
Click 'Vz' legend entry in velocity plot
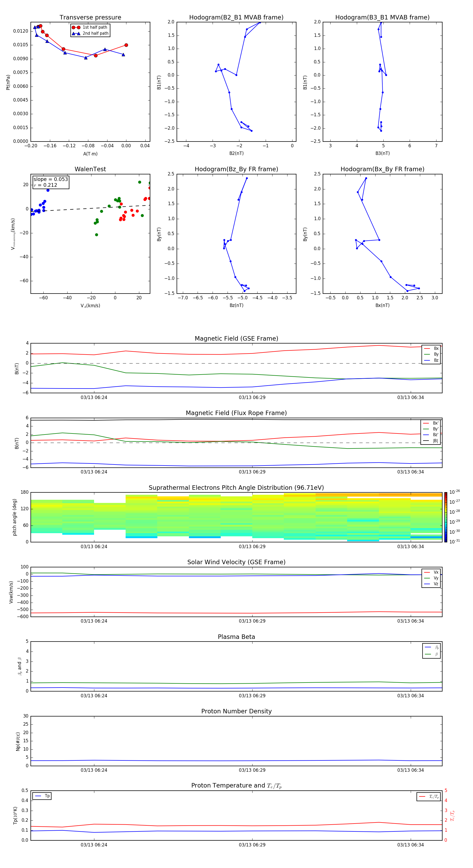point(431,584)
